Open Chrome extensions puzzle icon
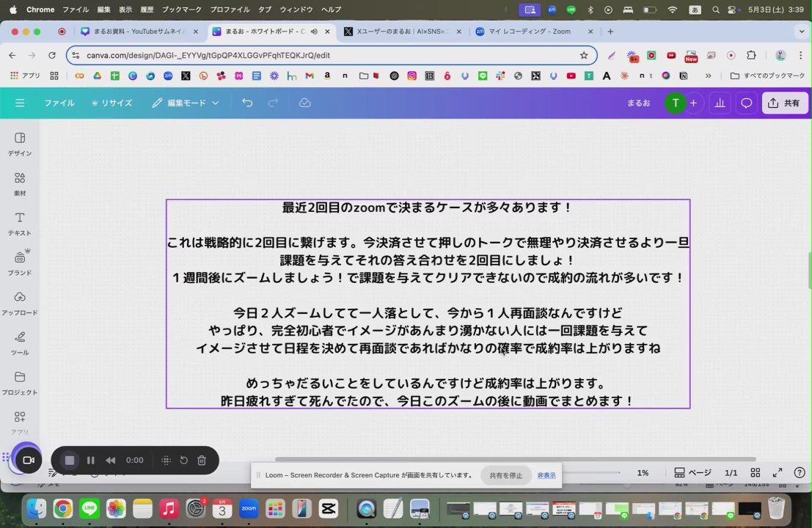Screen dimensions: 812x528 (x=751, y=56)
